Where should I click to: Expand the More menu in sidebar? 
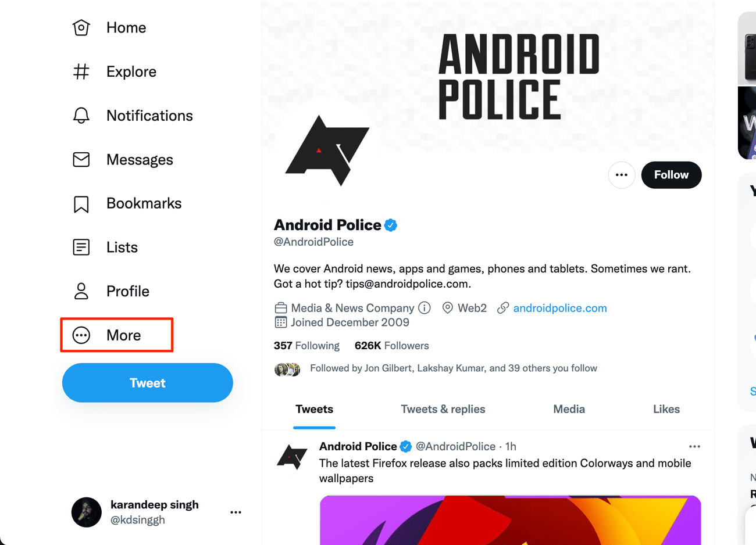tap(116, 335)
